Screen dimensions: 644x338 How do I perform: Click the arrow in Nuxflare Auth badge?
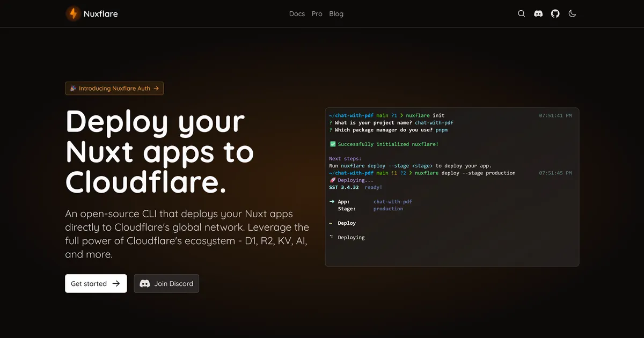click(156, 89)
